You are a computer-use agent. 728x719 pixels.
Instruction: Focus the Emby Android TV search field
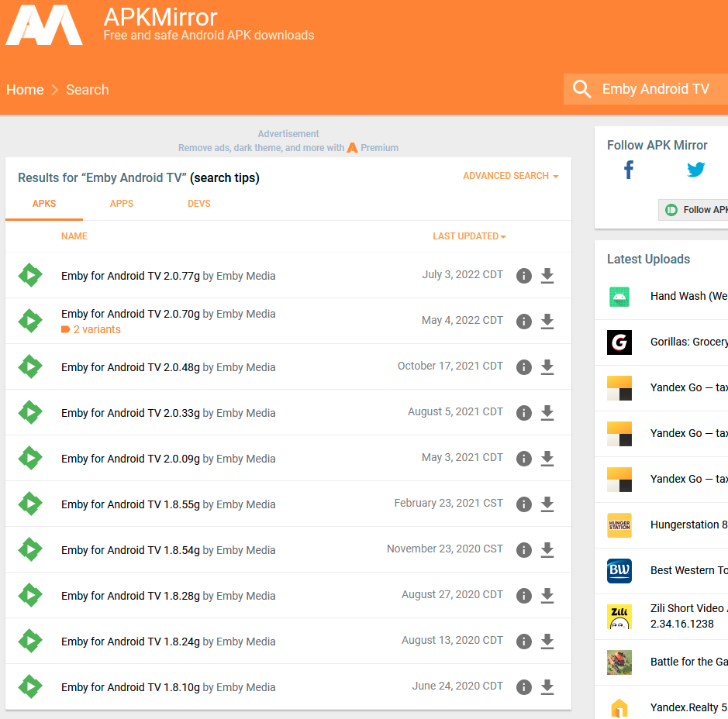[656, 89]
